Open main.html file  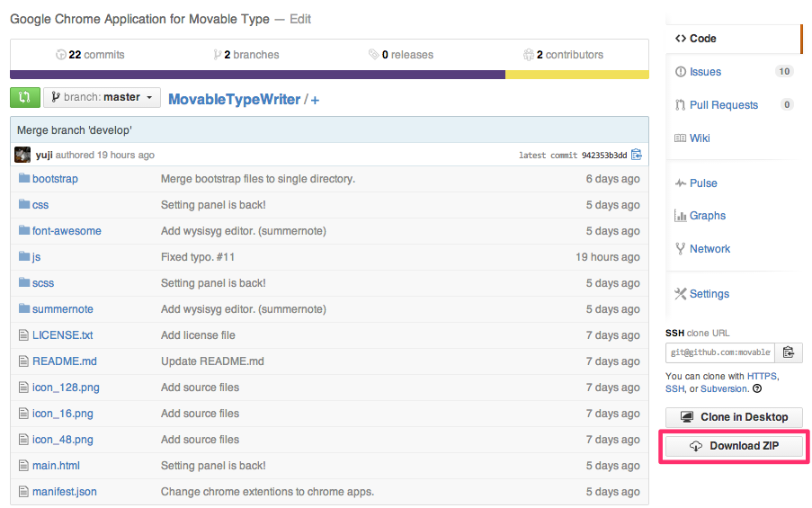(56, 466)
